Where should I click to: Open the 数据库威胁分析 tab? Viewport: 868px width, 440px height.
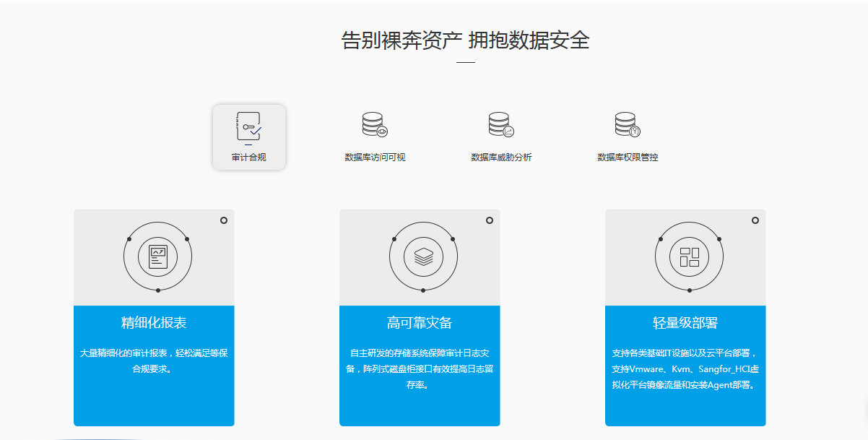click(501, 158)
